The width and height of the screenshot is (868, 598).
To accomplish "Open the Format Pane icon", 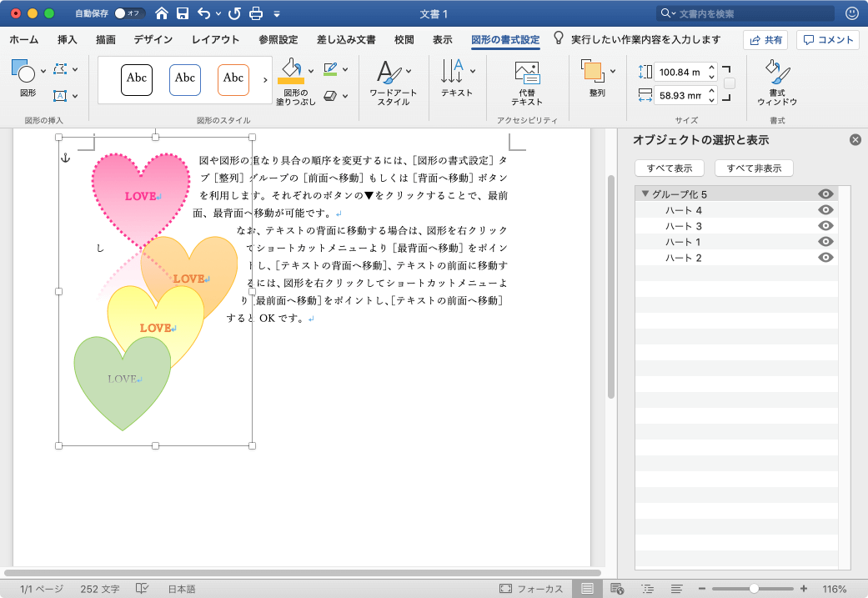I will point(777,73).
